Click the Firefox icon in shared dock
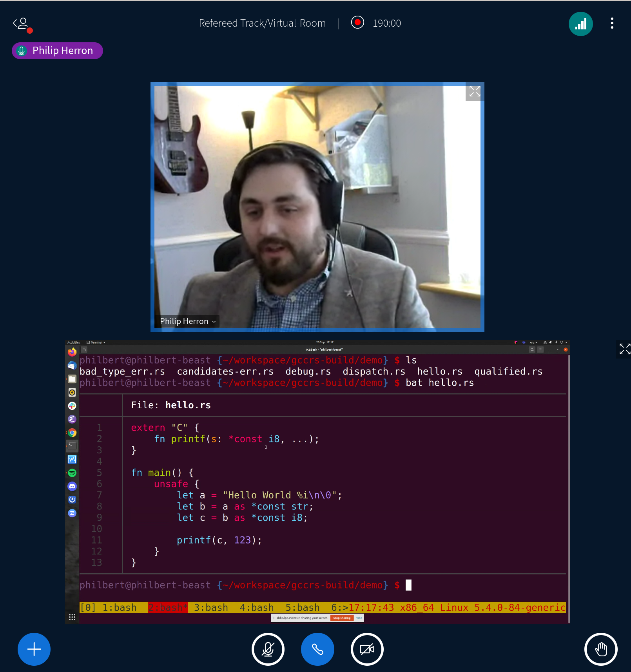 (72, 352)
